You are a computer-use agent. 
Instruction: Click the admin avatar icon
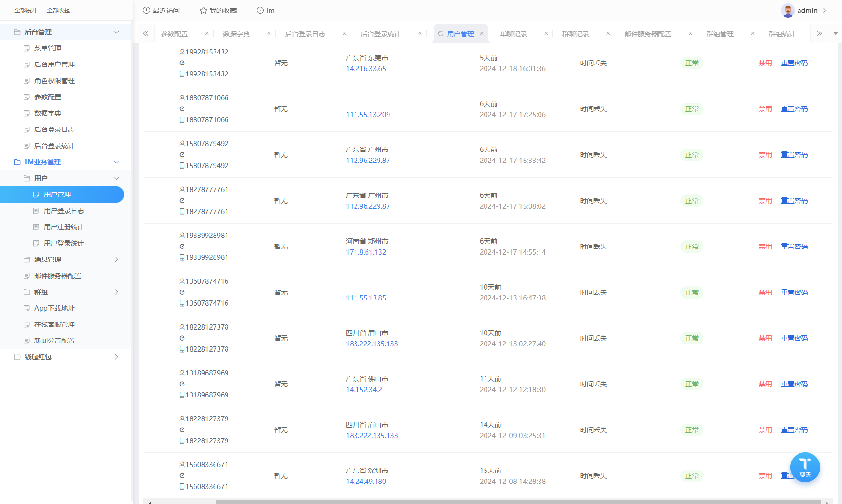(x=788, y=11)
